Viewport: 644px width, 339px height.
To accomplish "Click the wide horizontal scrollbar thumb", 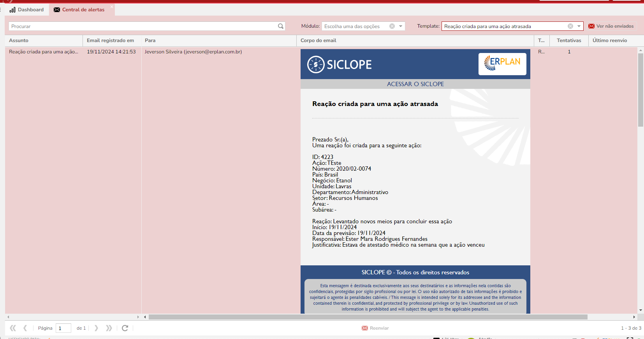I will click(x=368, y=317).
